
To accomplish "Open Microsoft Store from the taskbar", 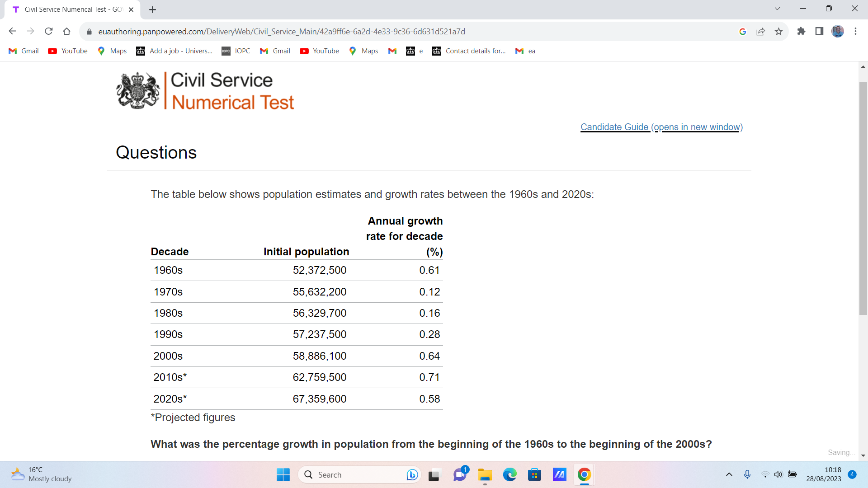I will point(535,474).
